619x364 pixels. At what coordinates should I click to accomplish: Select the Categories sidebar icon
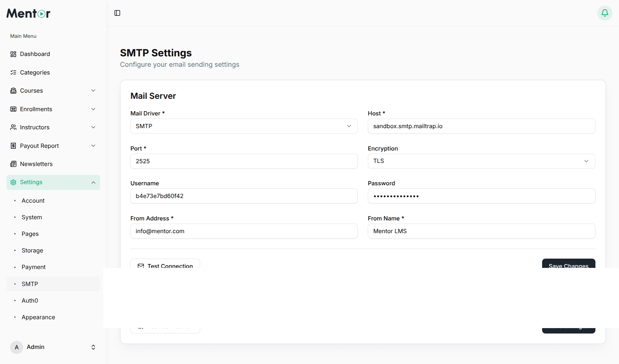point(13,72)
